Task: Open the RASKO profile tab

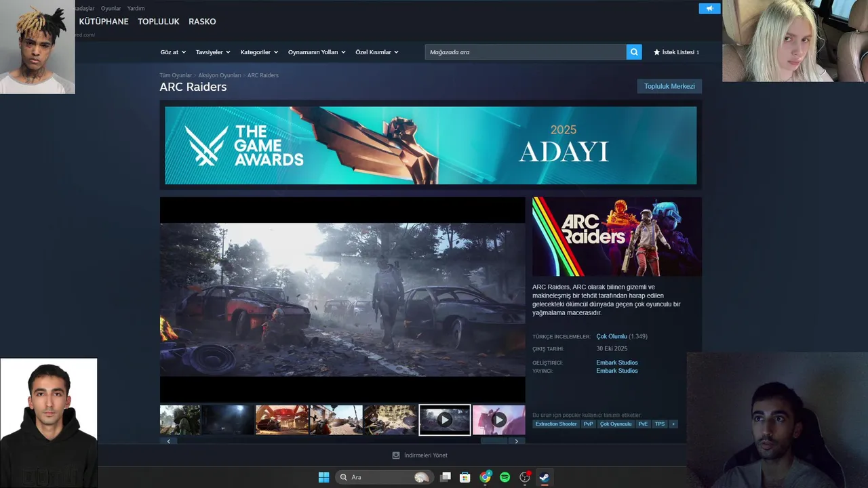Action: (202, 22)
